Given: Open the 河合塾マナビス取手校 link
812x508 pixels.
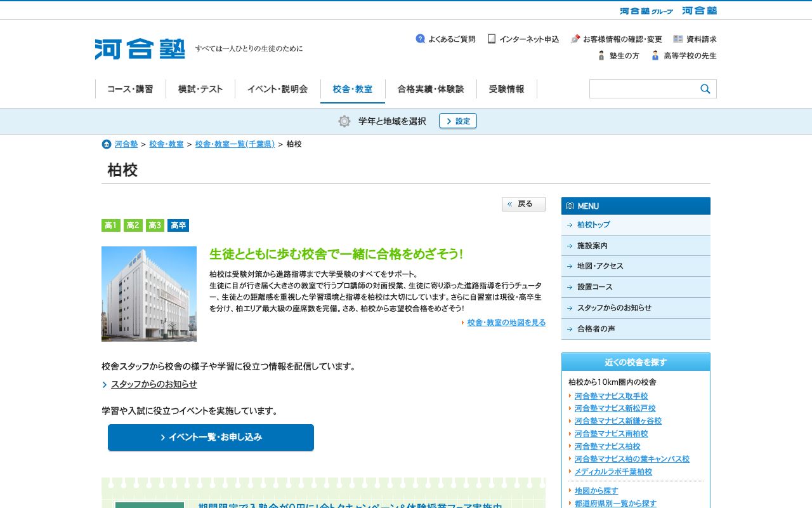Looking at the screenshot, I should (612, 396).
